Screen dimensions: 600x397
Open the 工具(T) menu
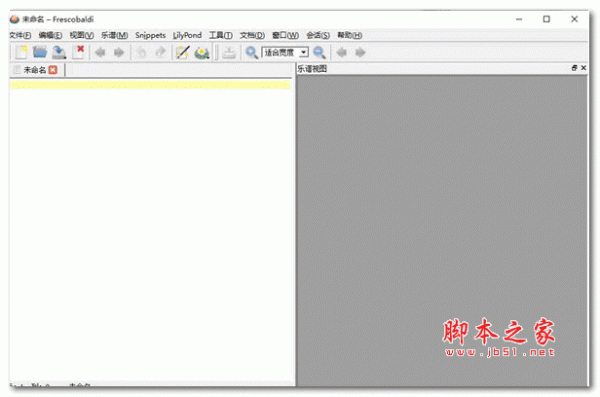click(x=220, y=35)
